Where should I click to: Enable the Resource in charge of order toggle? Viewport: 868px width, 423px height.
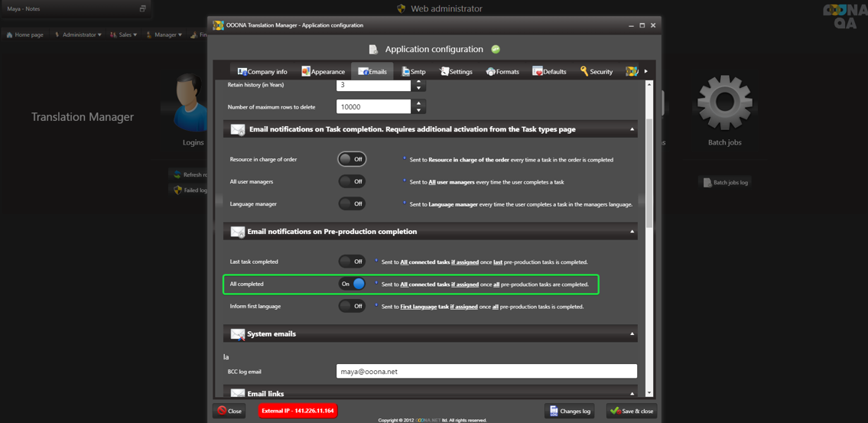pyautogui.click(x=352, y=159)
